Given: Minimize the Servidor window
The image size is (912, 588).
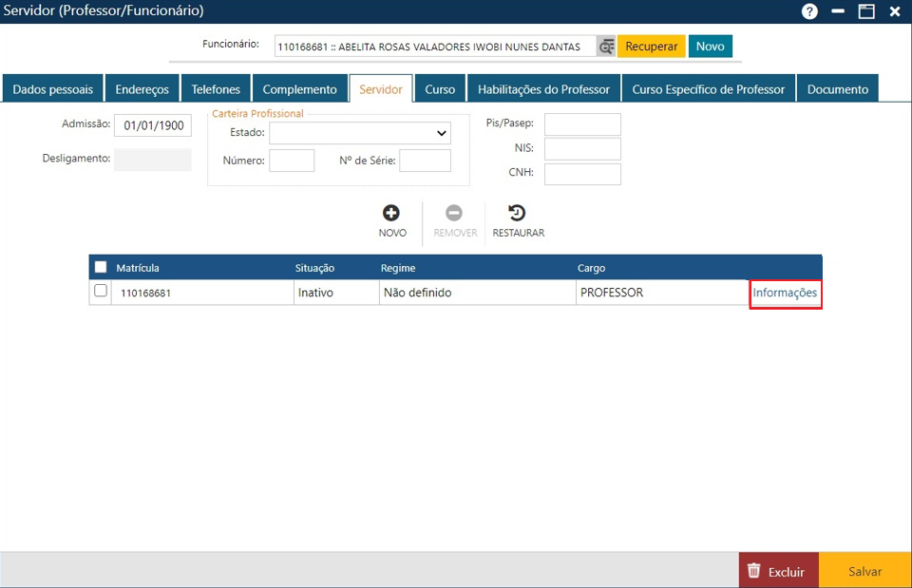Looking at the screenshot, I should pyautogui.click(x=838, y=11).
